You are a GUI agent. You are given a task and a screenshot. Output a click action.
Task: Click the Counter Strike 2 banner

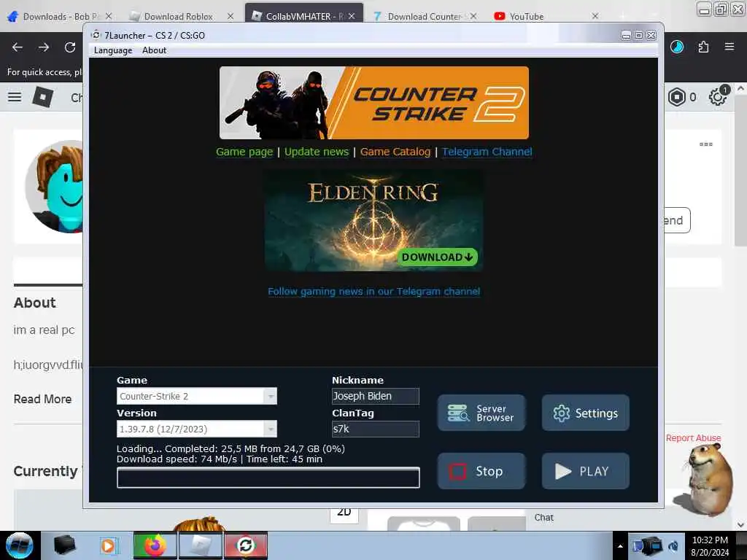374,103
